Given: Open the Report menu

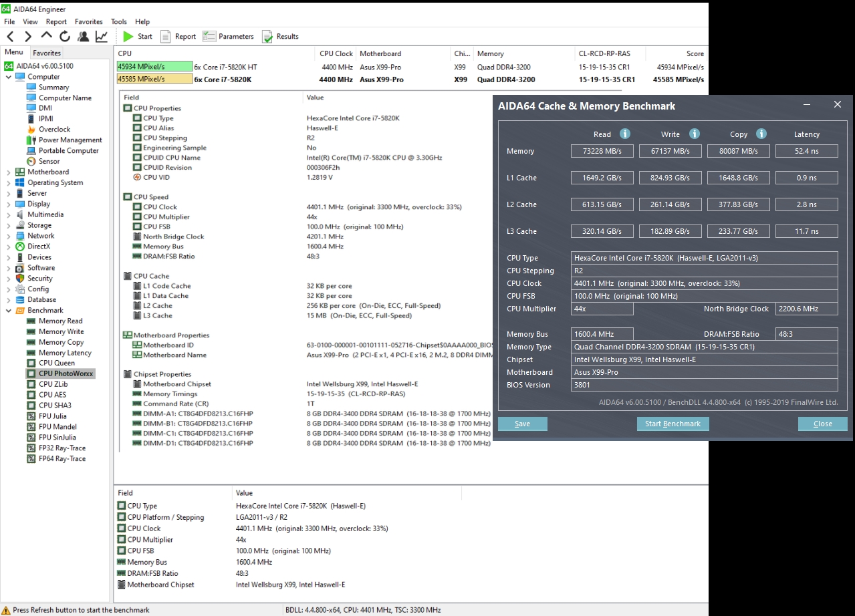Looking at the screenshot, I should (x=56, y=21).
